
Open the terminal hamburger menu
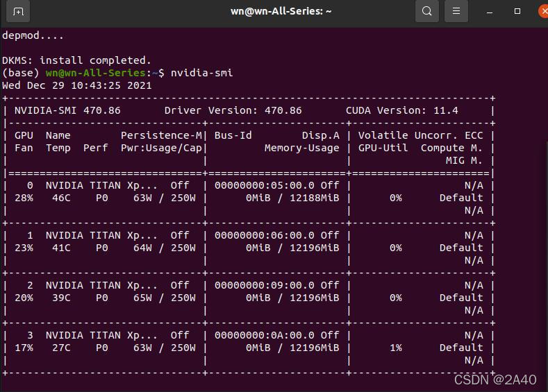tap(456, 11)
